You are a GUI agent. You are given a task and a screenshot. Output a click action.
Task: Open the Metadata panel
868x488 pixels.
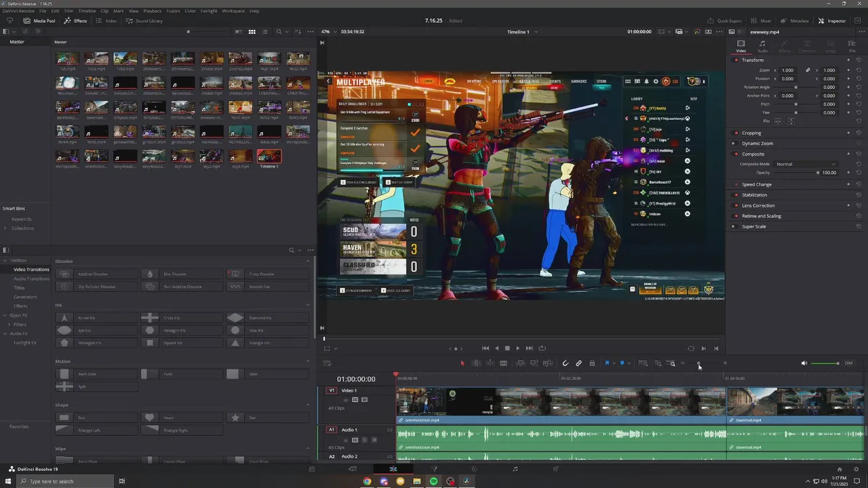(793, 21)
